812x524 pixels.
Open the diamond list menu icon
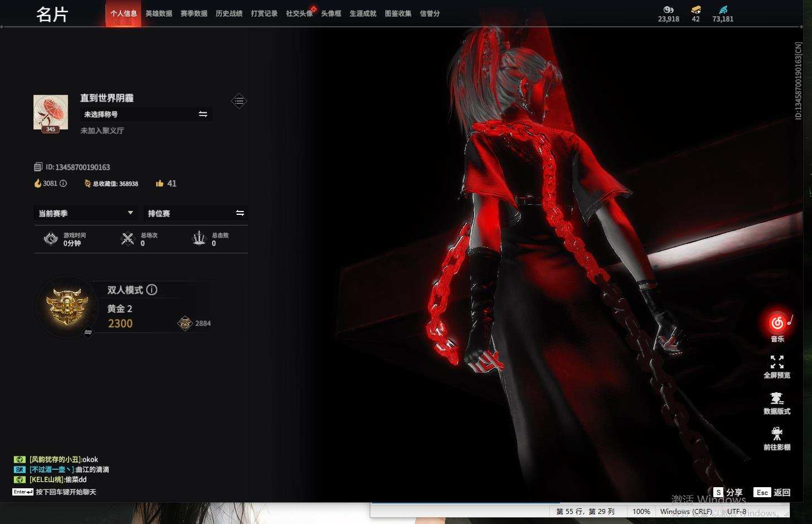pyautogui.click(x=239, y=101)
